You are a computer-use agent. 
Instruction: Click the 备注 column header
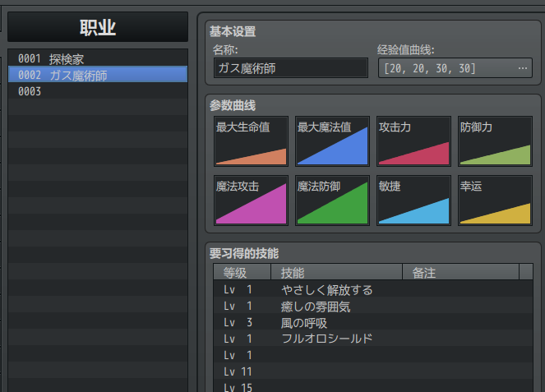[x=460, y=272]
